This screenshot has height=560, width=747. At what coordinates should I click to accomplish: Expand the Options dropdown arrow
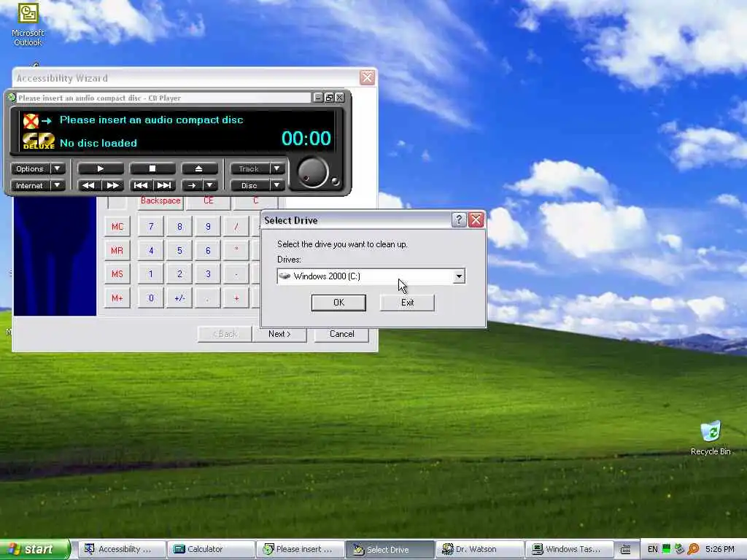58,168
